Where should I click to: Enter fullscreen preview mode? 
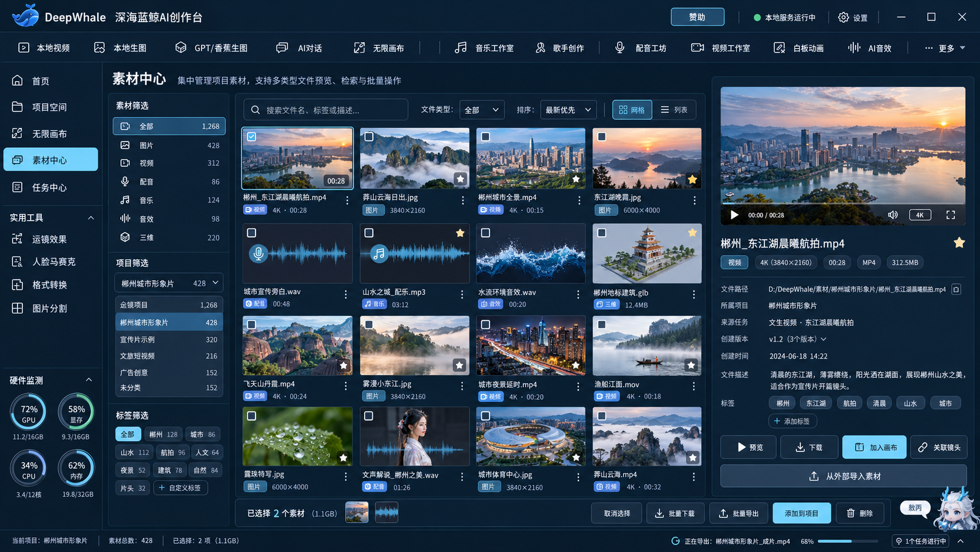951,215
